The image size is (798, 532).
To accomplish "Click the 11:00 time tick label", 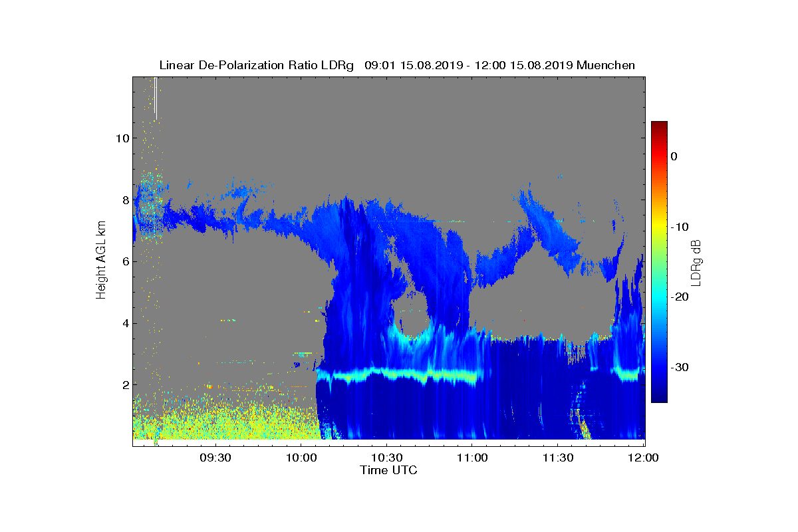I will pyautogui.click(x=472, y=458).
